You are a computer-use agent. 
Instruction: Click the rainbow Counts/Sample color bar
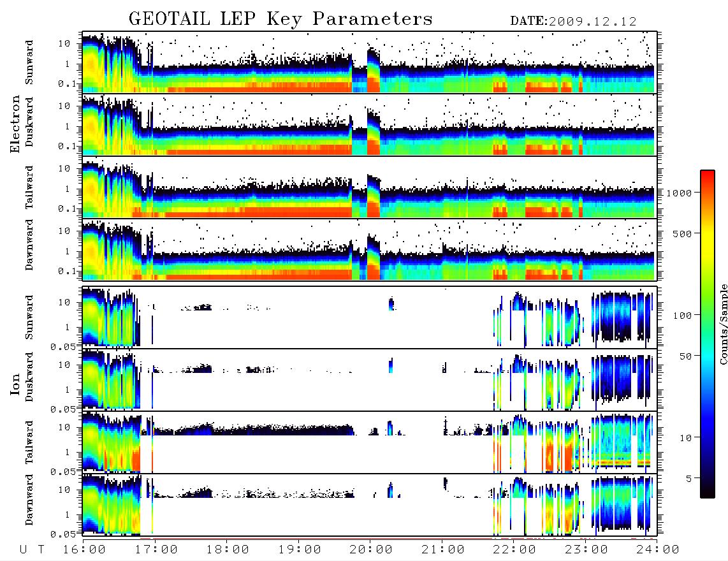[708, 334]
